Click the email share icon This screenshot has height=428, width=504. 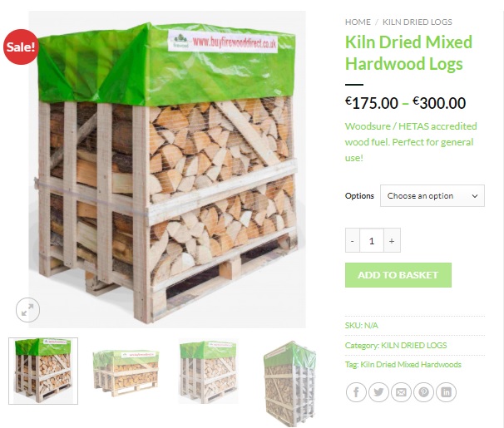(x=401, y=392)
